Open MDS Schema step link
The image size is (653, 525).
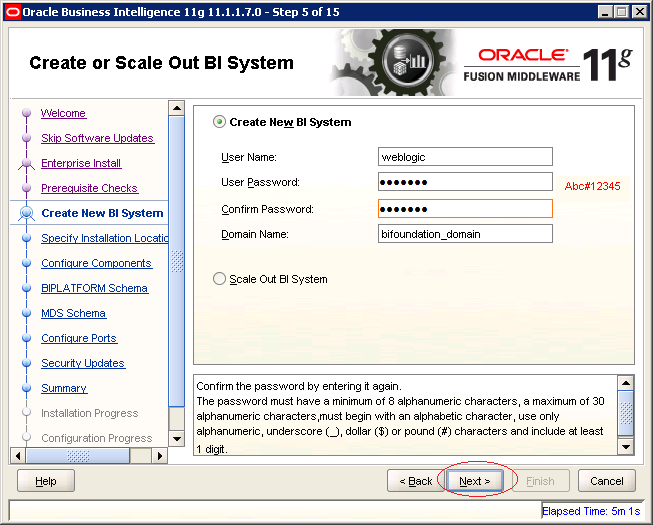[73, 313]
